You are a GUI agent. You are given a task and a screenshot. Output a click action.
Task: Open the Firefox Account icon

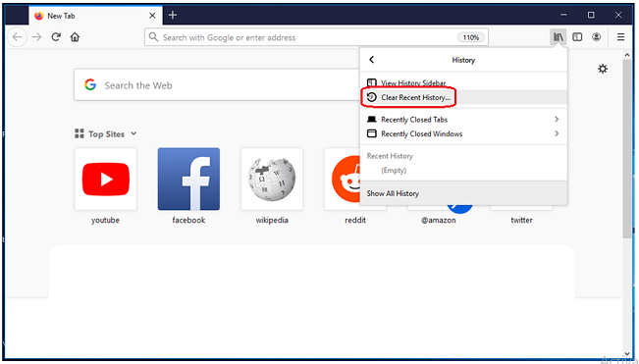(x=596, y=37)
